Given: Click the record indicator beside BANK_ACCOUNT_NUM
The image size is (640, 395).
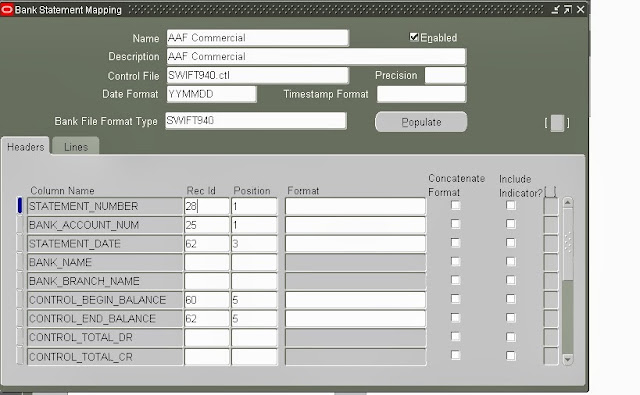Looking at the screenshot, I should pyautogui.click(x=20, y=225).
